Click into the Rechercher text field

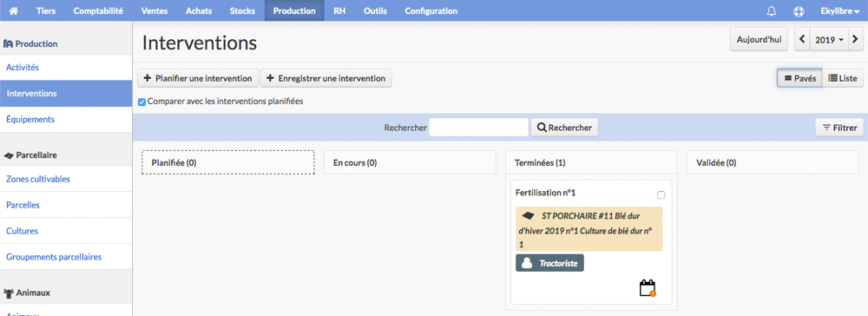[x=479, y=128]
